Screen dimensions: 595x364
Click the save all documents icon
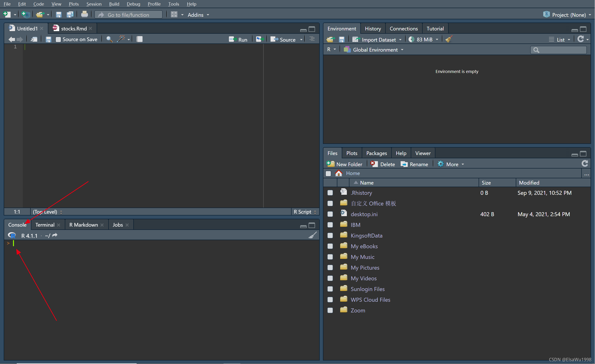tap(70, 14)
